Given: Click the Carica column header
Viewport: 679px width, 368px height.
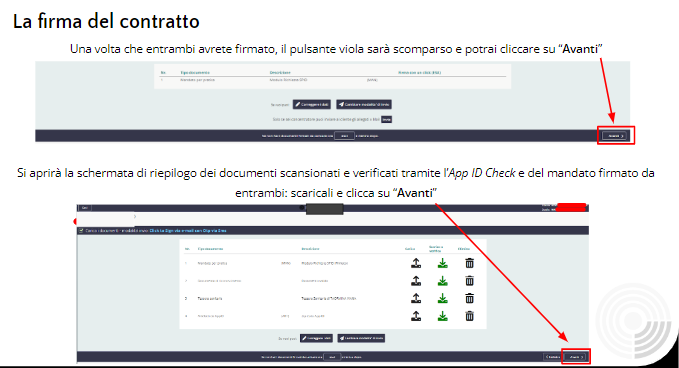Looking at the screenshot, I should click(410, 249).
